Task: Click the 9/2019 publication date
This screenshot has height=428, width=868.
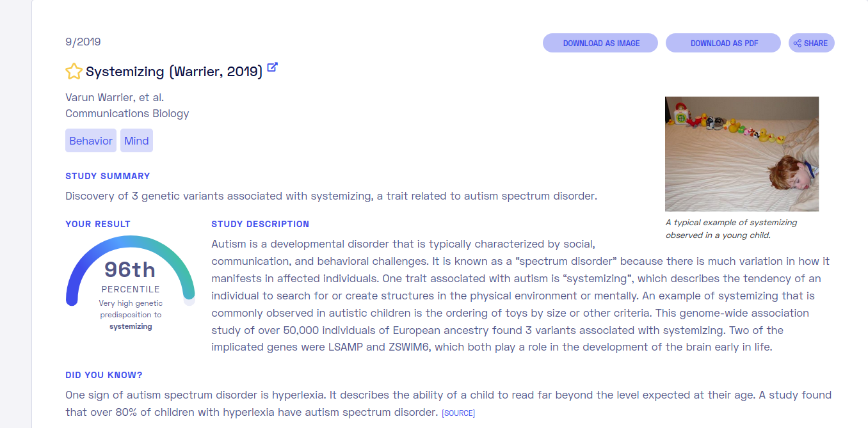Action: (83, 42)
